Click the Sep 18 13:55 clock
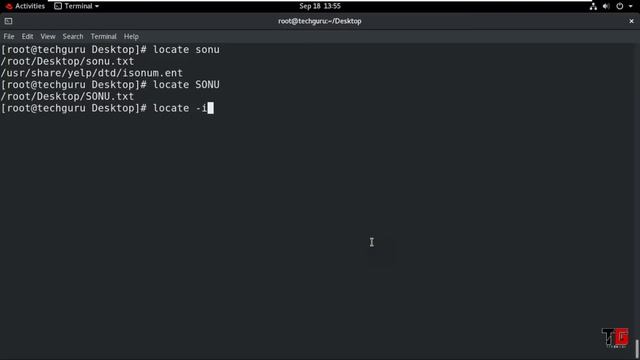This screenshot has width=640, height=360. coord(320,6)
